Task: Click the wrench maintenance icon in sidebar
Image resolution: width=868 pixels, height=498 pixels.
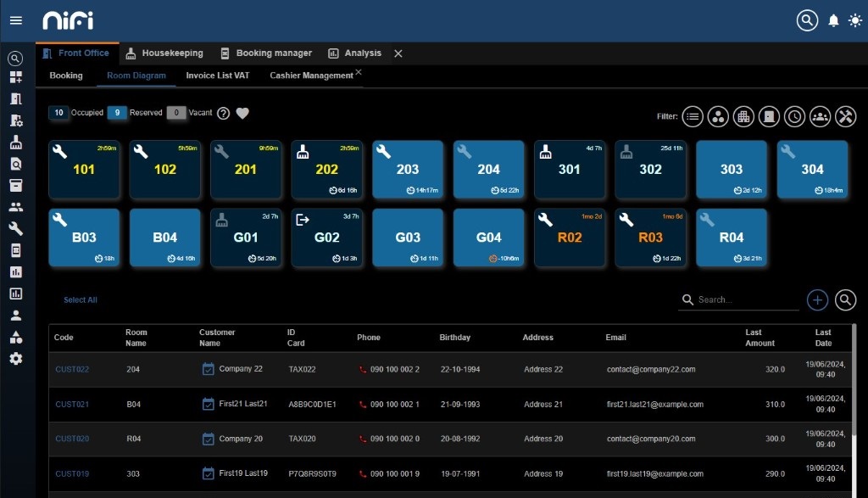Action: click(x=15, y=228)
